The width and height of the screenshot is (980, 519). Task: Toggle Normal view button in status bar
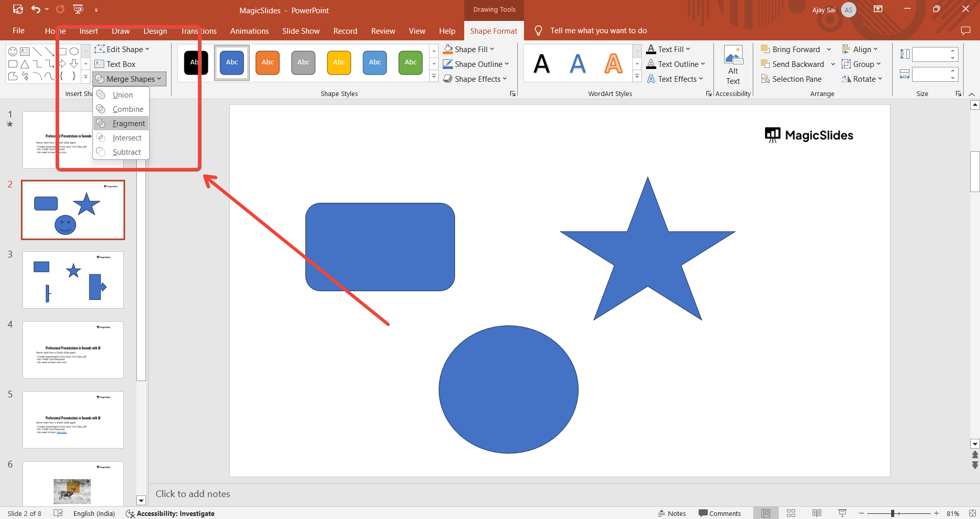coord(766,513)
